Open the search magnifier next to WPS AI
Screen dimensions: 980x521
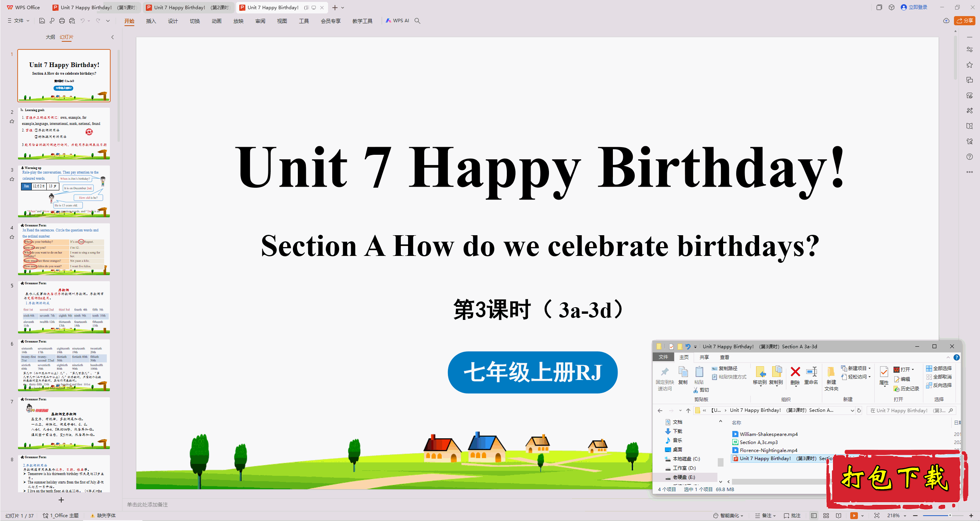(418, 21)
